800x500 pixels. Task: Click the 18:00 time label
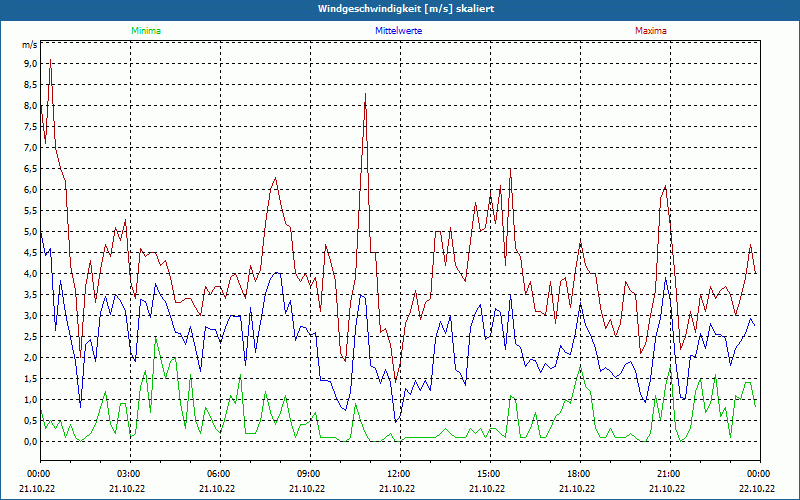tap(581, 474)
